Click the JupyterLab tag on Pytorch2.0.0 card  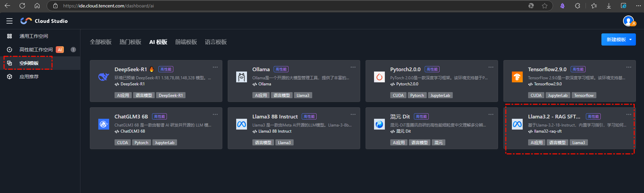click(x=440, y=95)
